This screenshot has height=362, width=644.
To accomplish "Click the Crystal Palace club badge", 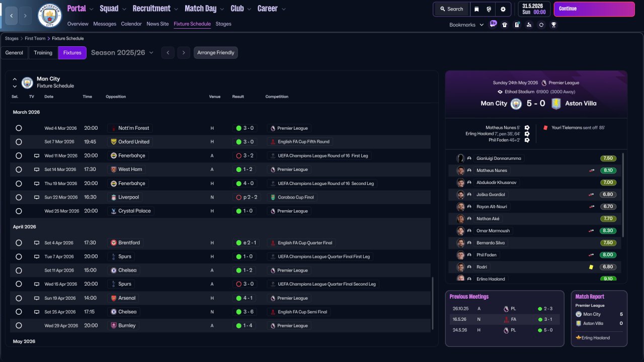I will (114, 211).
